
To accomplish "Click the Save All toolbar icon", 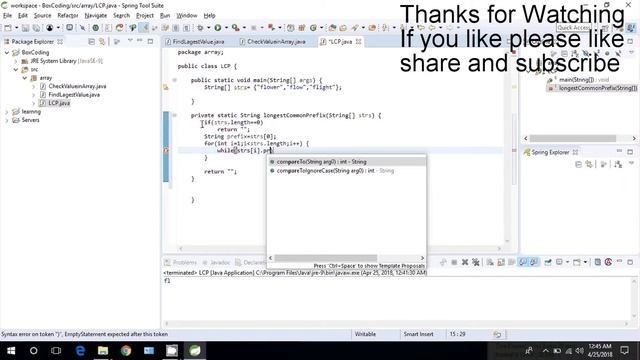I will point(36,28).
